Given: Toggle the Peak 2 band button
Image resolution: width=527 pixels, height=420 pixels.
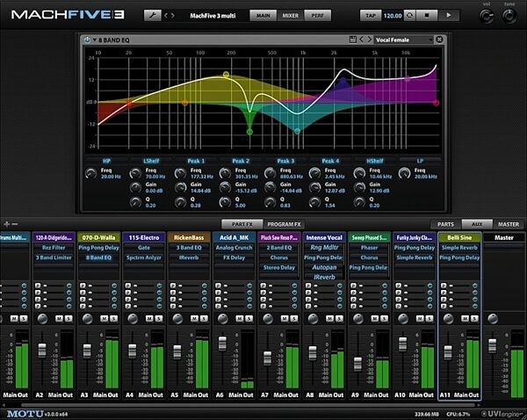Looking at the screenshot, I should click(x=241, y=161).
